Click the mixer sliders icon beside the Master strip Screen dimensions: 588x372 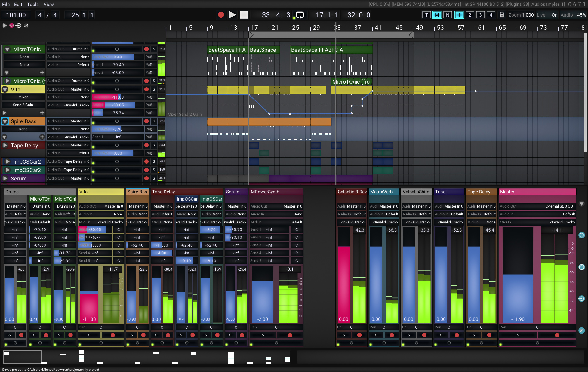(582, 330)
